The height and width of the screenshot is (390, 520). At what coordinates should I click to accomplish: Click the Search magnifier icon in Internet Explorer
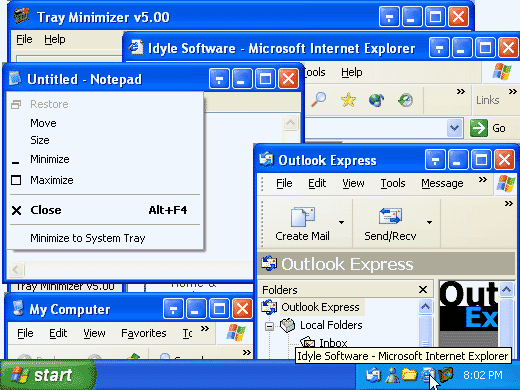319,99
